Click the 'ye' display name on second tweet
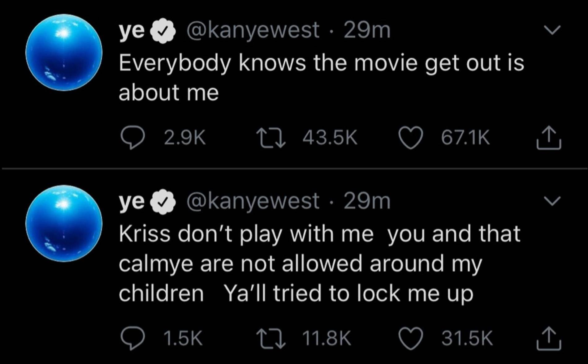The height and width of the screenshot is (364, 588). [x=132, y=201]
